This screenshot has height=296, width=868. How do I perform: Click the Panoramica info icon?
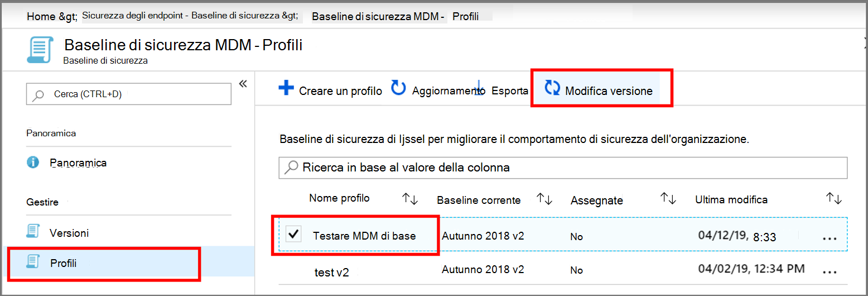click(x=33, y=163)
